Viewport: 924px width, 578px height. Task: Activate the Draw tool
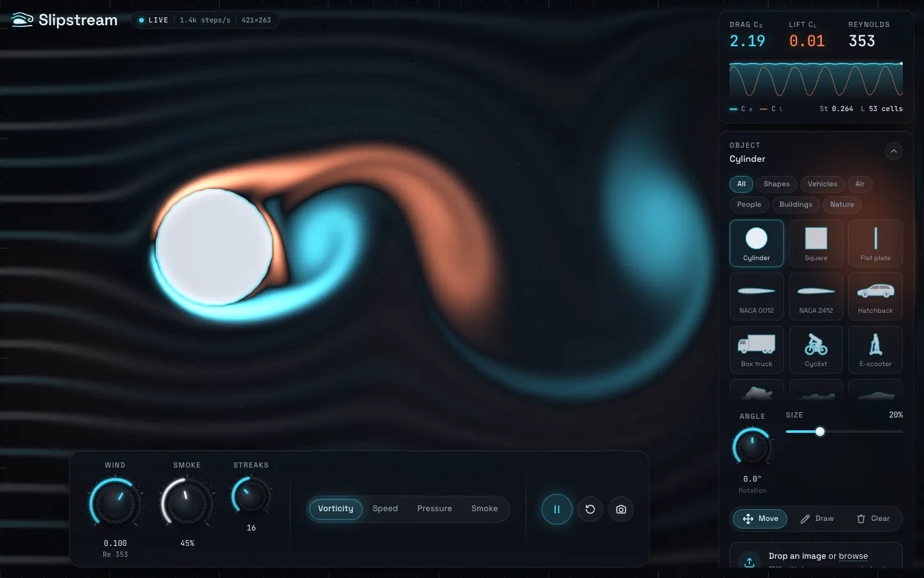817,519
